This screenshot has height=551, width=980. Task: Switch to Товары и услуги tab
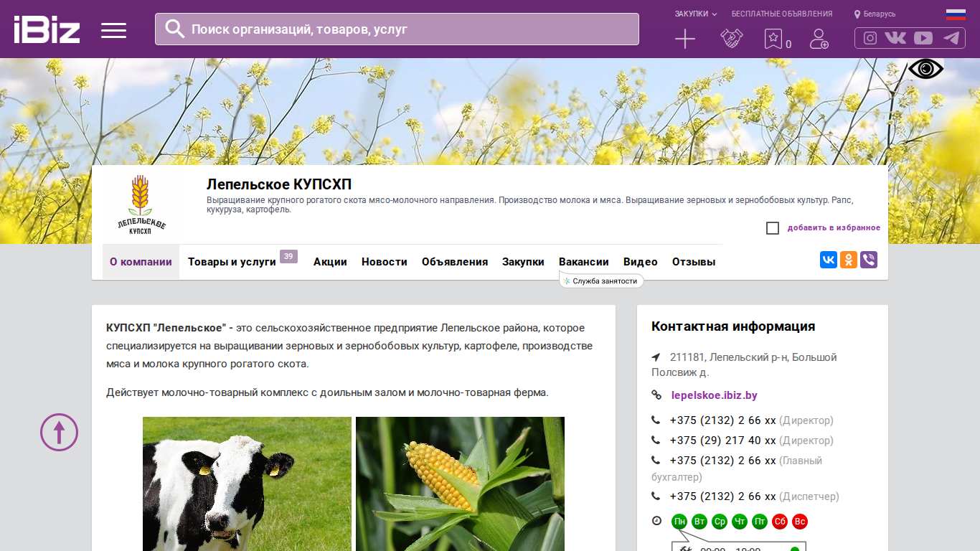[232, 262]
